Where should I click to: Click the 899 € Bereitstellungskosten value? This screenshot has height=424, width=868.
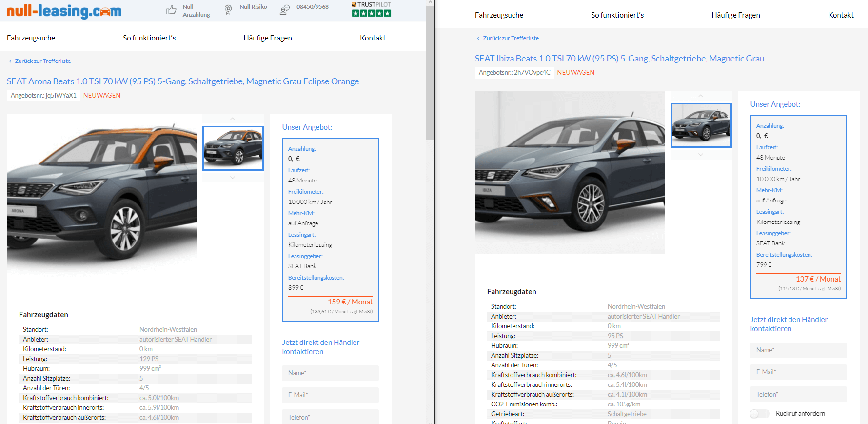point(296,288)
